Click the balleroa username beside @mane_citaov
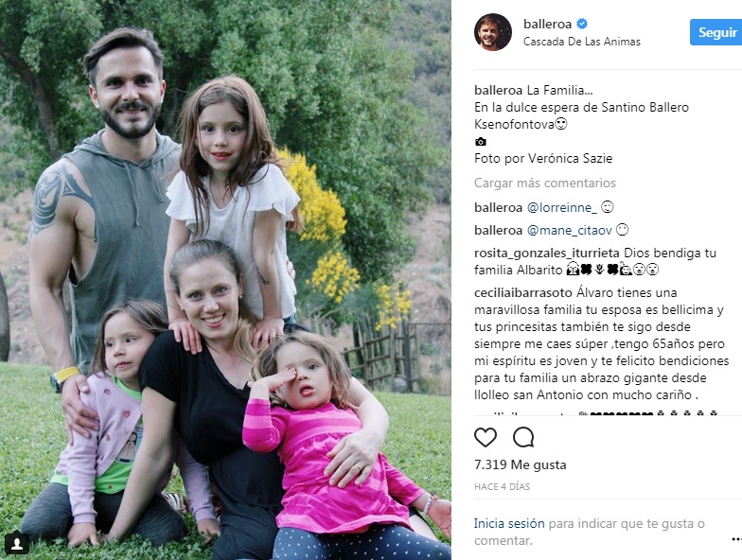 tap(498, 230)
